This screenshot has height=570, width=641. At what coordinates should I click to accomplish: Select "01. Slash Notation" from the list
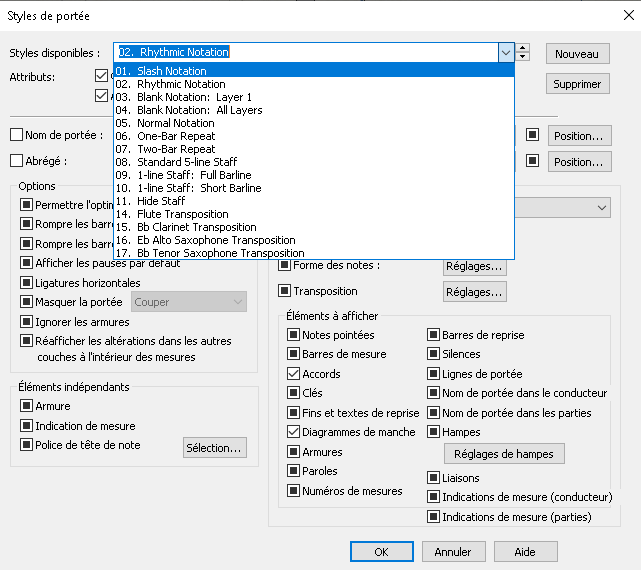point(160,71)
